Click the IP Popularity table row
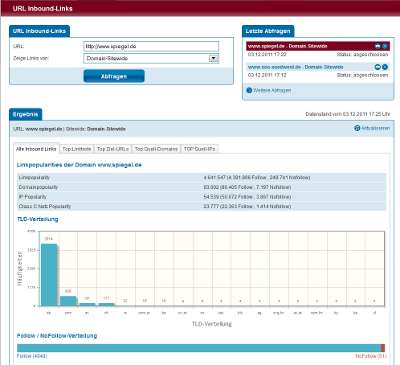Screen dimensions: 400x365 click(201, 197)
